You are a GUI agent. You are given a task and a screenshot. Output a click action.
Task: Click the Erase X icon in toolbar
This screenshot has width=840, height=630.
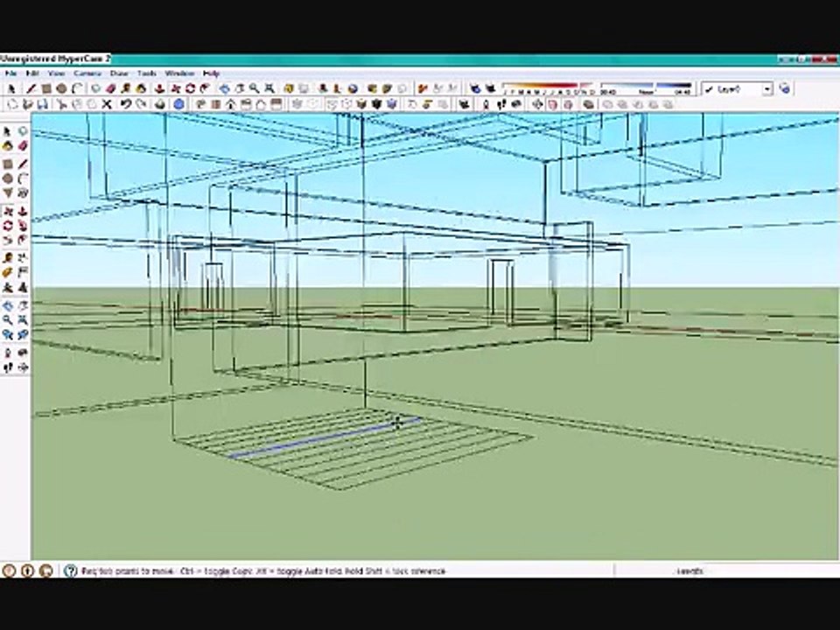point(107,104)
